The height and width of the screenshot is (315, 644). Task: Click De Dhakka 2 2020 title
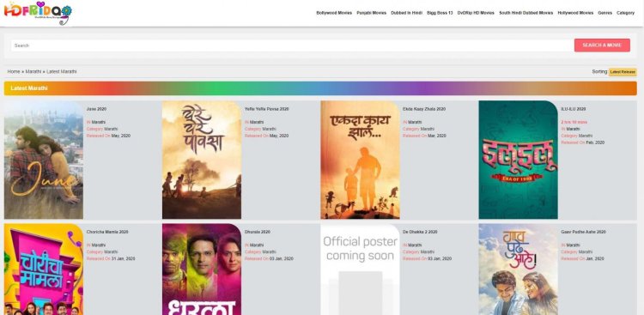pyautogui.click(x=420, y=232)
